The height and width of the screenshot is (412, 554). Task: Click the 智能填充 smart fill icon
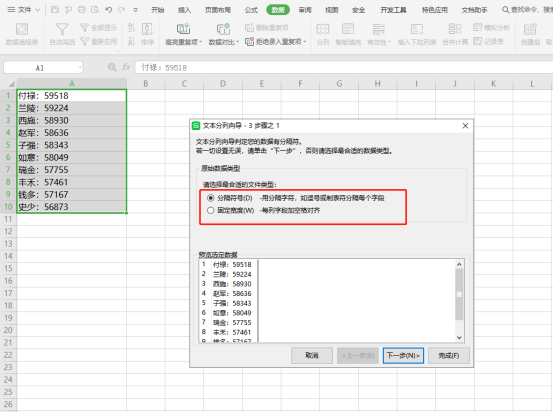348,29
